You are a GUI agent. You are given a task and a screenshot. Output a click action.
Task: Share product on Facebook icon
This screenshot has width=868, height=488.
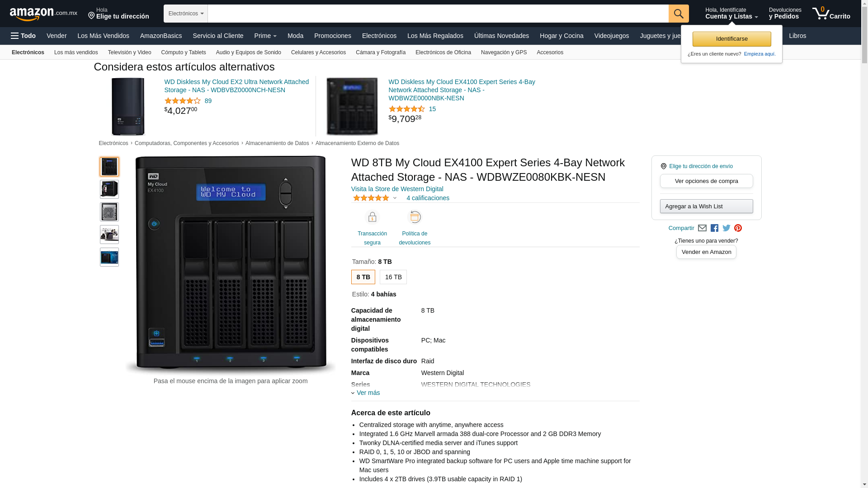[x=714, y=228]
